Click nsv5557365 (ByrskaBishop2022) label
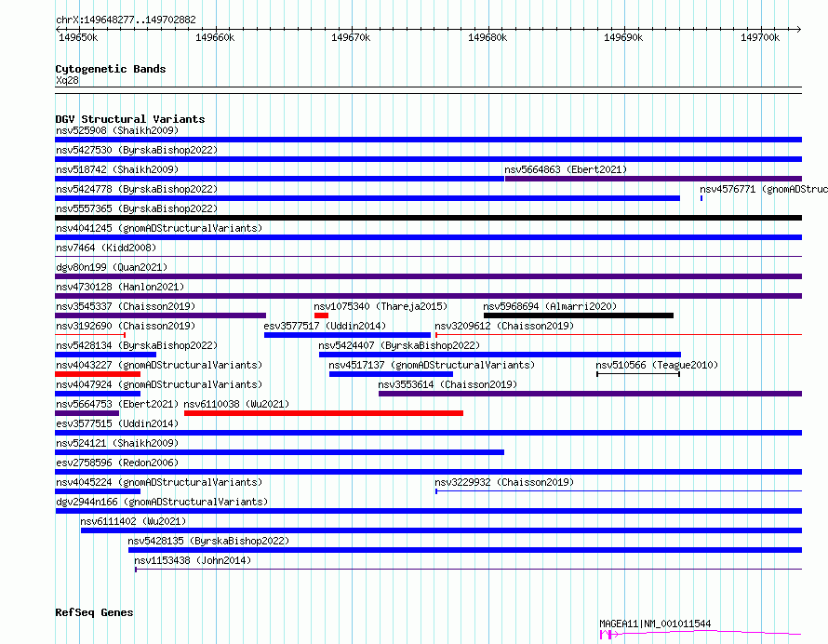Image resolution: width=828 pixels, height=644 pixels. [x=137, y=208]
